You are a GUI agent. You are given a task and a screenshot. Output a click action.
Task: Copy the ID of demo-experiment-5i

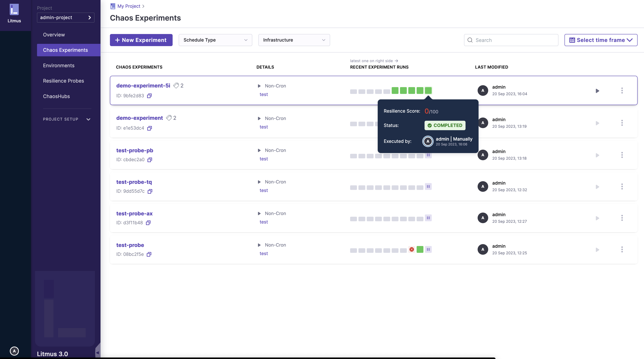149,96
